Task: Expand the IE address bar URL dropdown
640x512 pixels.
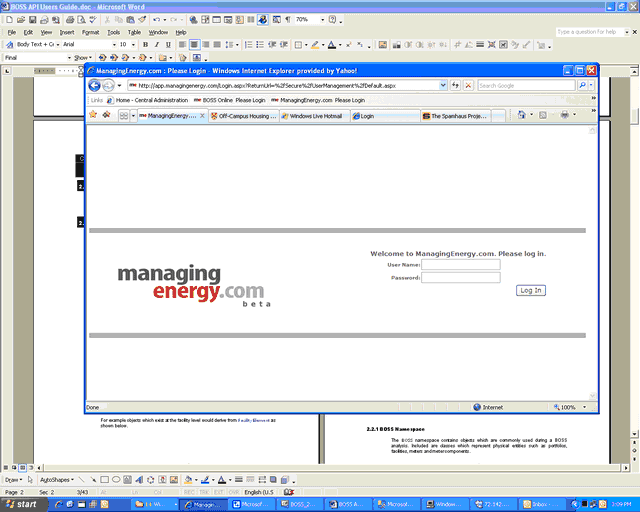Action: [x=443, y=85]
